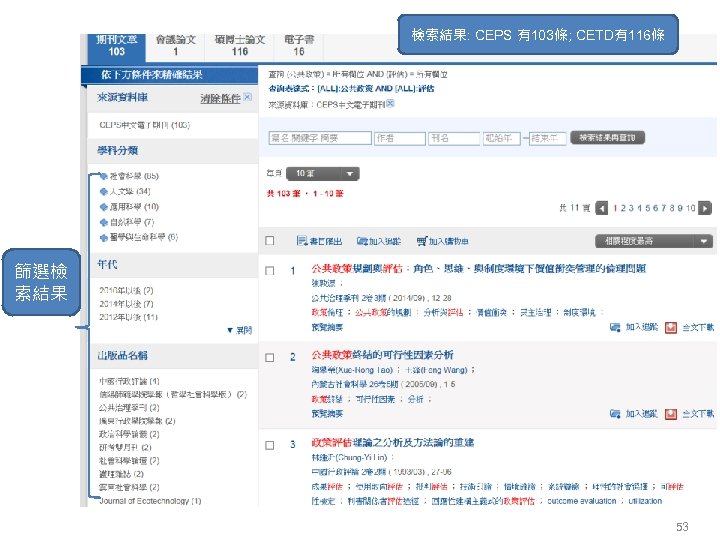
Task: Click the 刊名 input field
Action: (454, 138)
